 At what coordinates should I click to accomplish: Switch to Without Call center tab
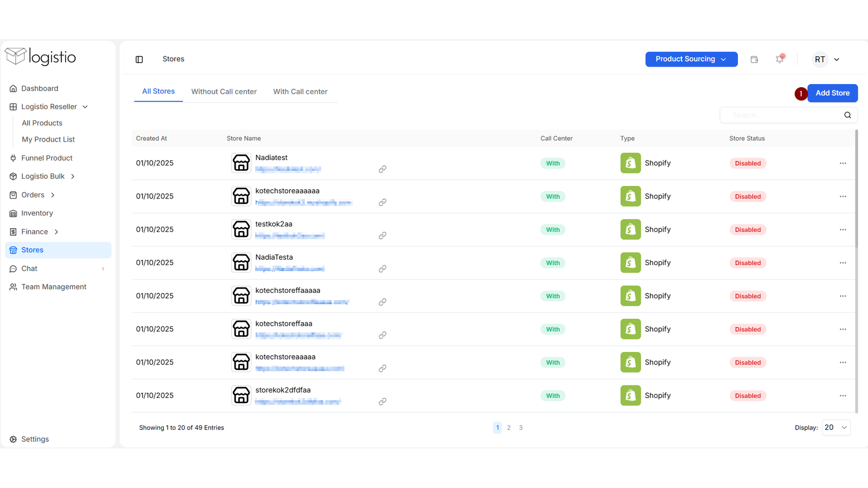[224, 92]
